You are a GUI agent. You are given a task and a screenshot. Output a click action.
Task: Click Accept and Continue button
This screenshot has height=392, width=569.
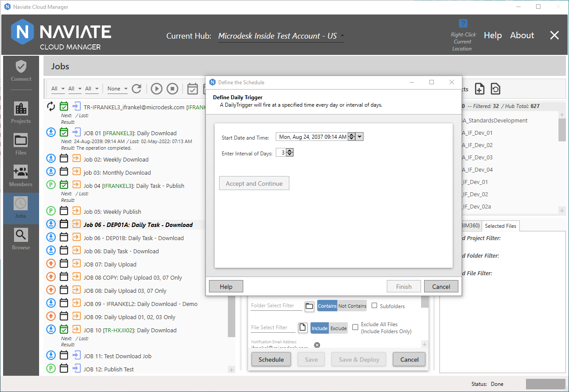[254, 183]
